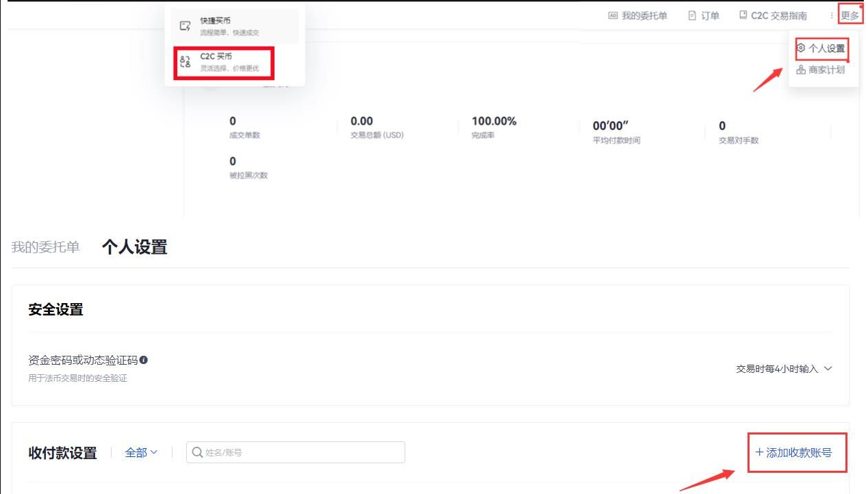Click the 快捷买币 lightning card icon

tap(185, 26)
